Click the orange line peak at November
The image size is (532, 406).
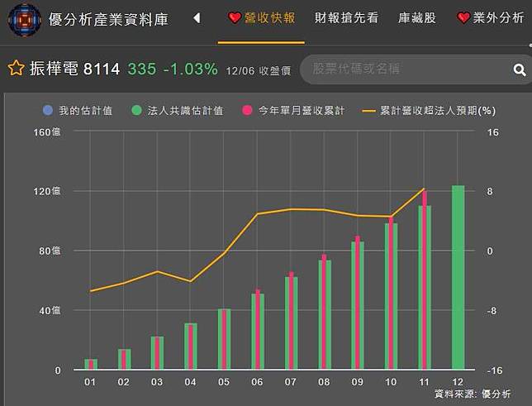(x=424, y=189)
